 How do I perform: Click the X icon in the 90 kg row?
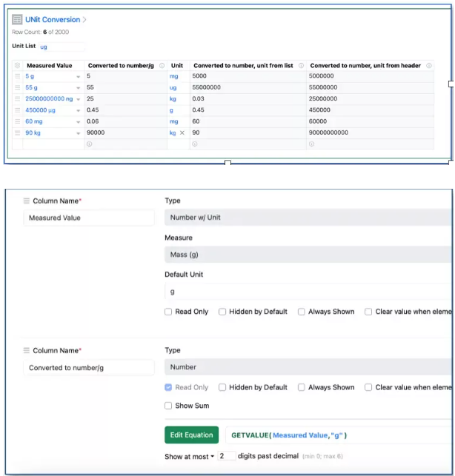[182, 133]
